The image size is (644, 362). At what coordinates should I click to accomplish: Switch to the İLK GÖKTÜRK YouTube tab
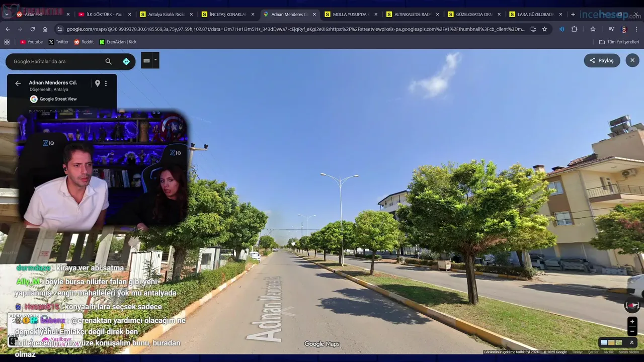(104, 15)
